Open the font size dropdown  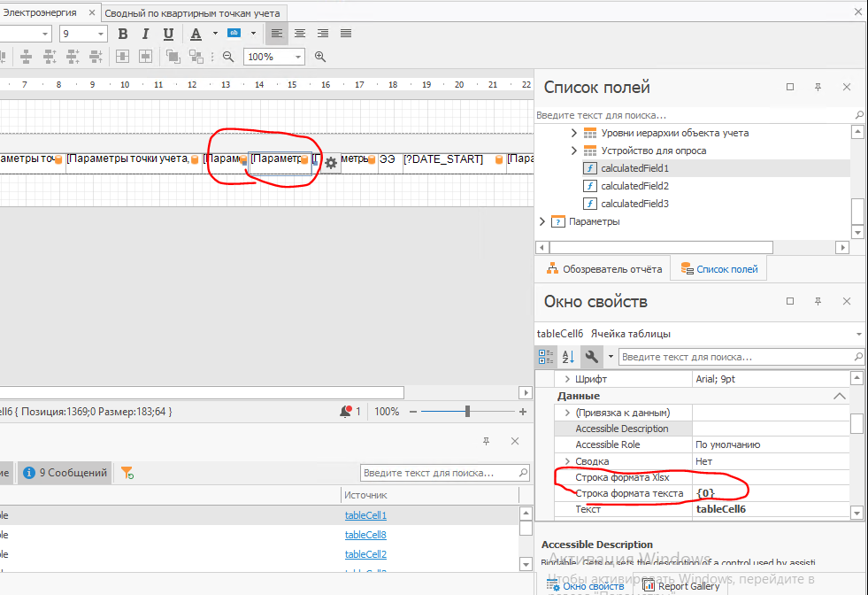100,34
